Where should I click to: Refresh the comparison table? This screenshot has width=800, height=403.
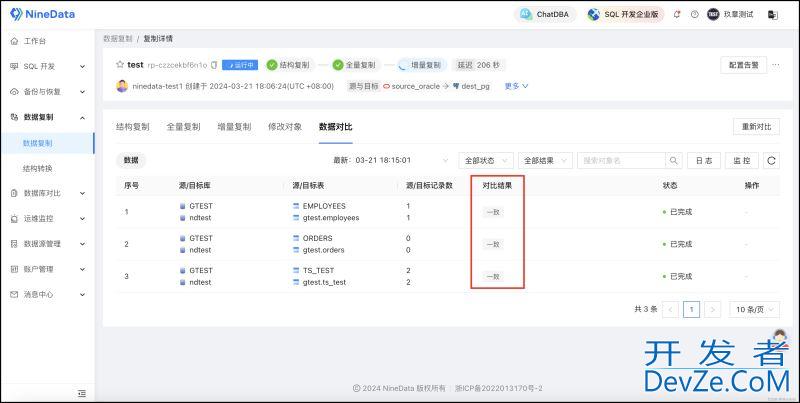tap(771, 160)
